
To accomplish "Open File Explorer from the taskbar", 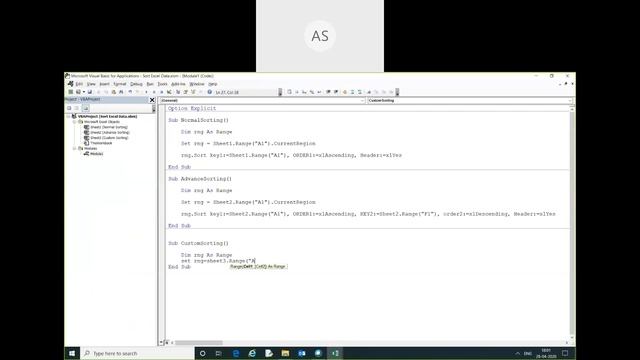I will click(x=285, y=353).
